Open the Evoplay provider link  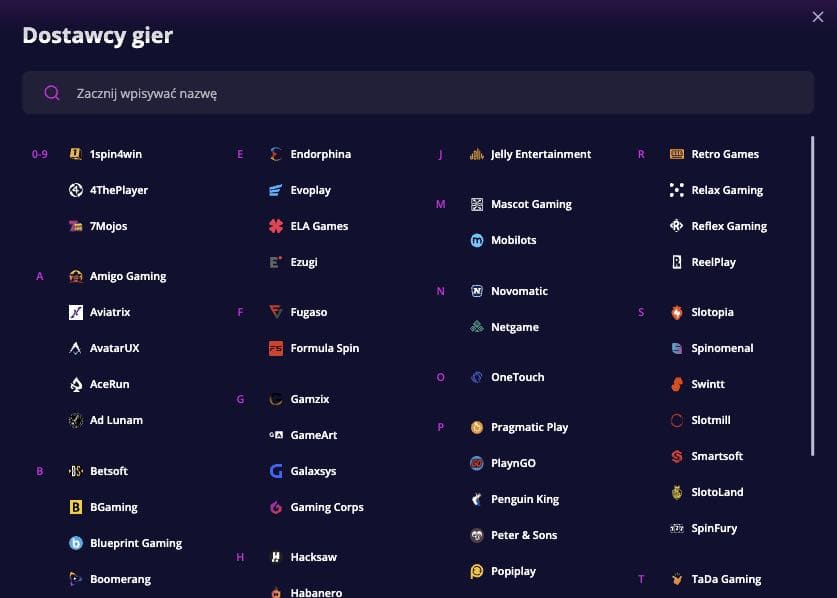pos(310,190)
